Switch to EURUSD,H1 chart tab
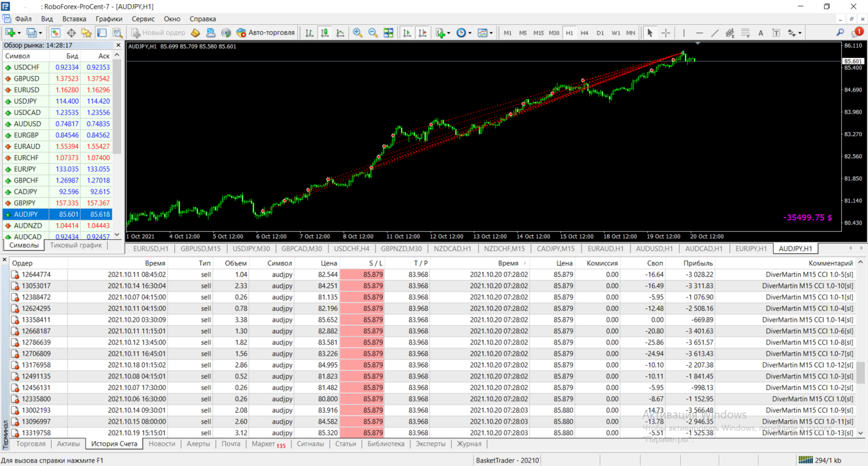868x466 pixels. click(x=151, y=248)
